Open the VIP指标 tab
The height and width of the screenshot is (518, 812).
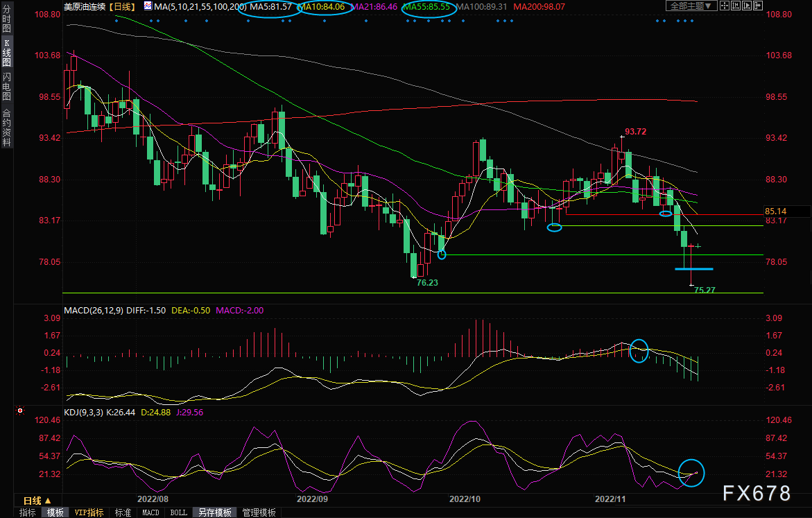[x=89, y=512]
